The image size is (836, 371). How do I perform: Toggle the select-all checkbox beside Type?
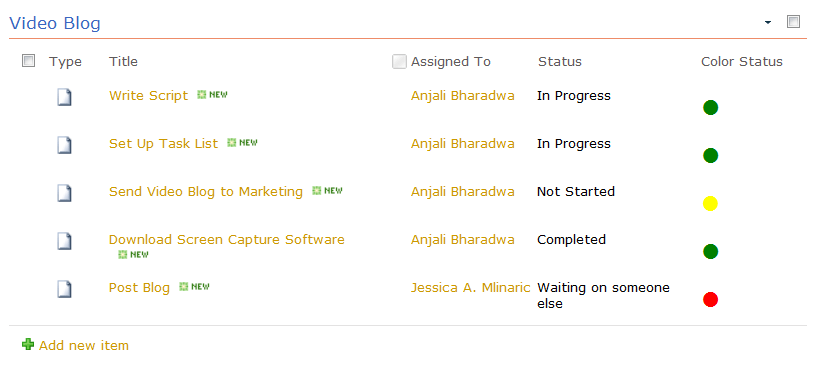[28, 61]
